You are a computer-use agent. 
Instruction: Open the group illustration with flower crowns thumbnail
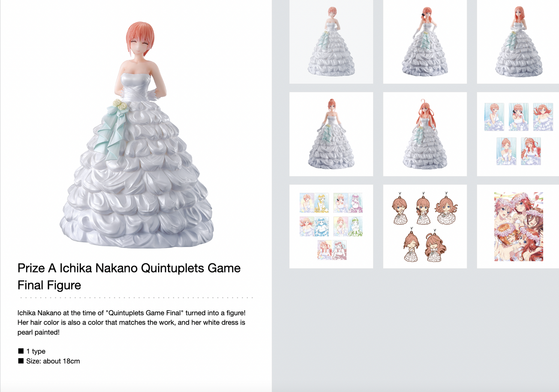coord(518,226)
